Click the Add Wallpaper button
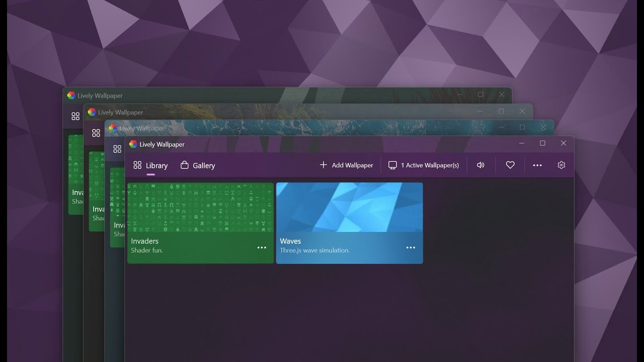 coord(346,165)
